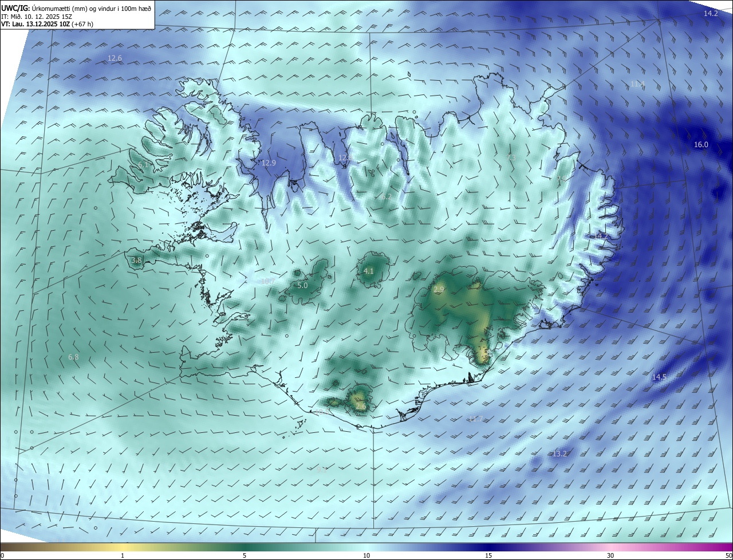Click the 11.4 value on the map
733x560 pixels.
(637, 84)
